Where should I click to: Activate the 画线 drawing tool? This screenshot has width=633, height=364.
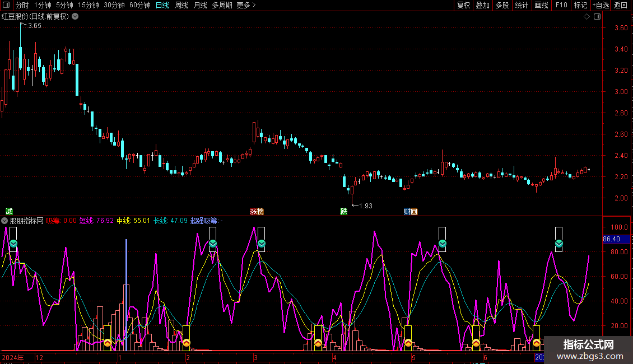click(x=541, y=5)
